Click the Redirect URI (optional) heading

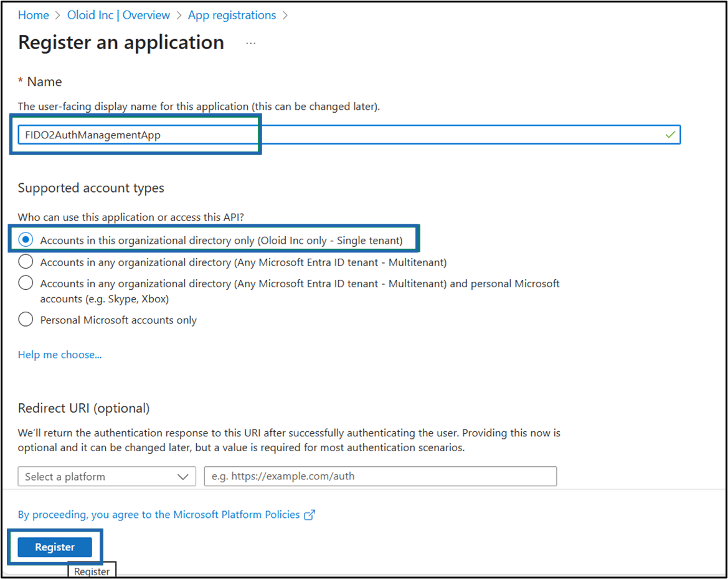click(84, 408)
